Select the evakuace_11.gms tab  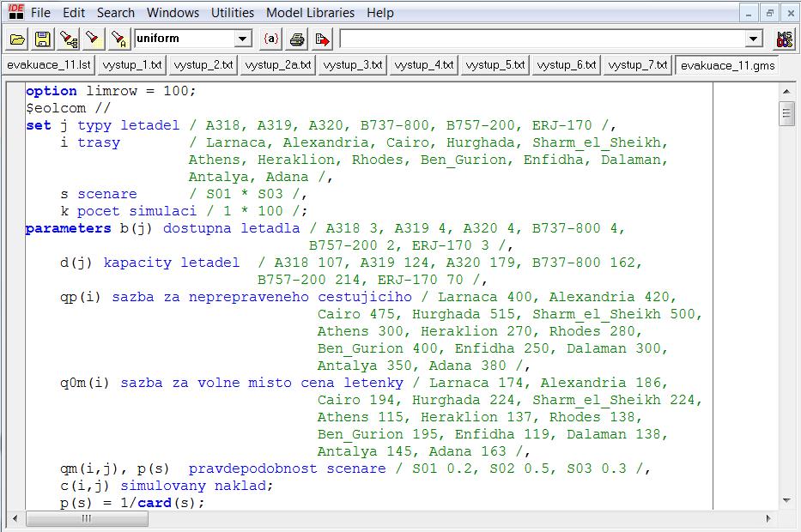(727, 66)
